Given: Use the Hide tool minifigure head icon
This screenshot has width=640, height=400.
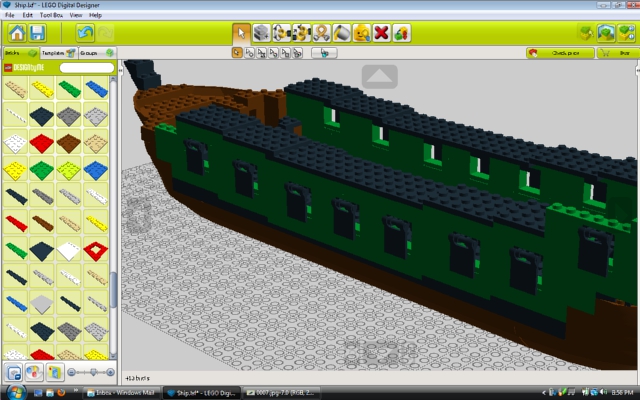Looking at the screenshot, I should (x=361, y=33).
